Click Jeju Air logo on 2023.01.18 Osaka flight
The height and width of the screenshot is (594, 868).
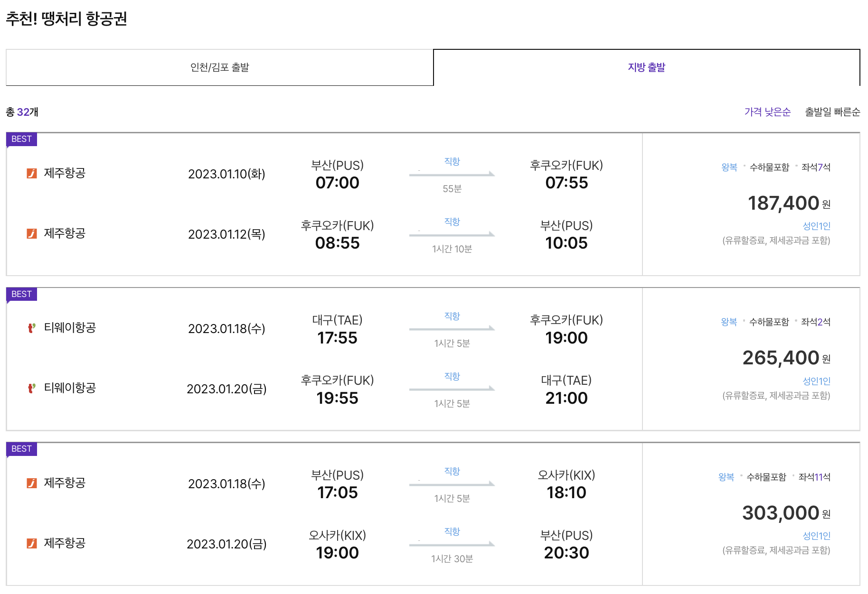[32, 483]
